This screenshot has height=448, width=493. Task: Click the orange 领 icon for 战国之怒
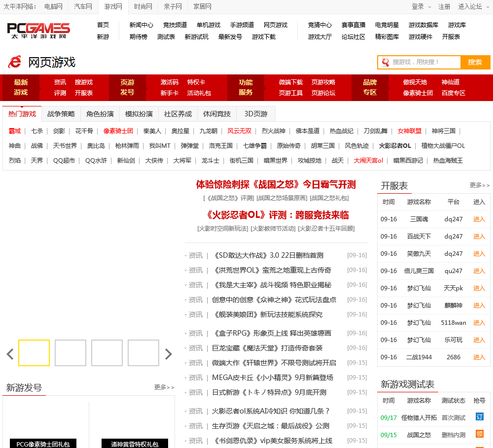pos(480,434)
